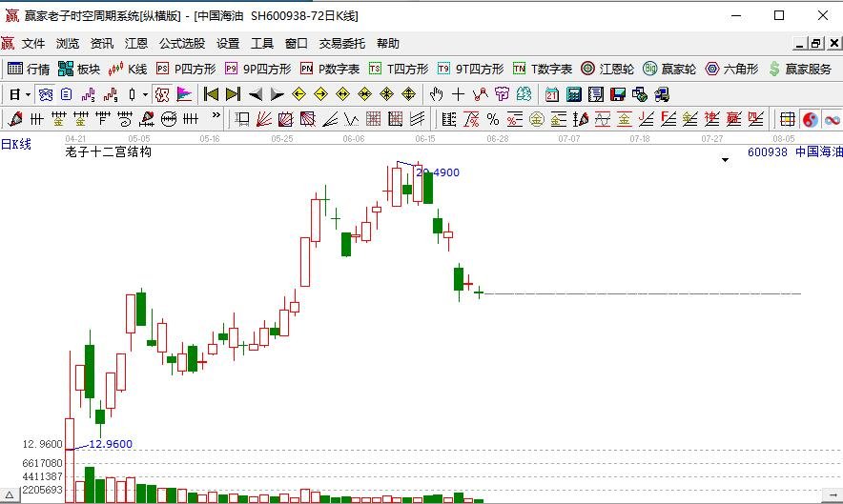The image size is (843, 504).
Task: Open the P数字表 tool
Action: point(330,69)
